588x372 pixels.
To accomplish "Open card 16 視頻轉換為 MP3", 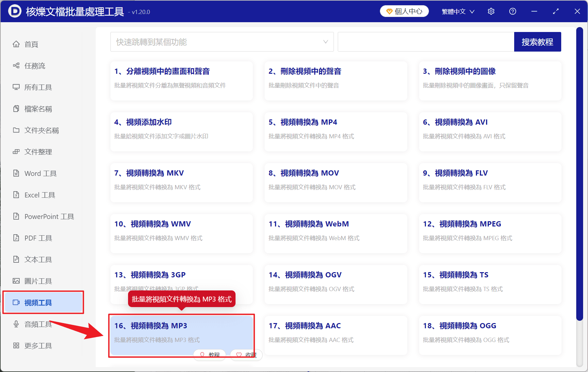I will click(x=182, y=335).
